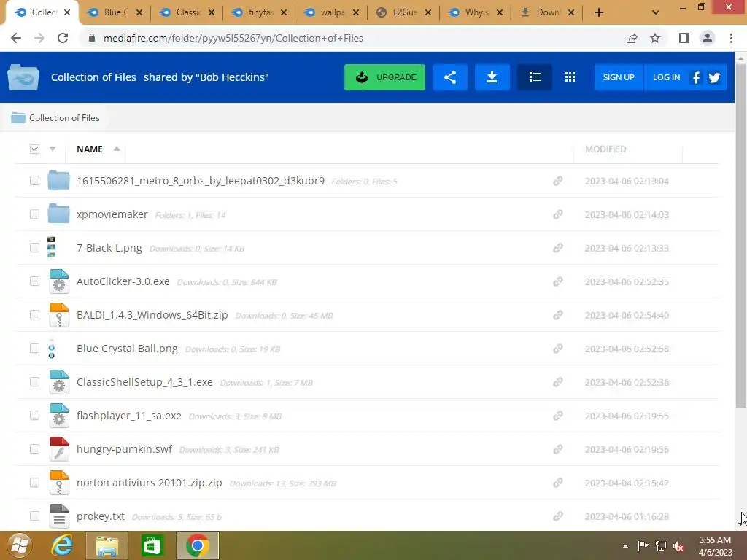Click the SIGN UP button
This screenshot has height=560, width=747.
tap(619, 77)
